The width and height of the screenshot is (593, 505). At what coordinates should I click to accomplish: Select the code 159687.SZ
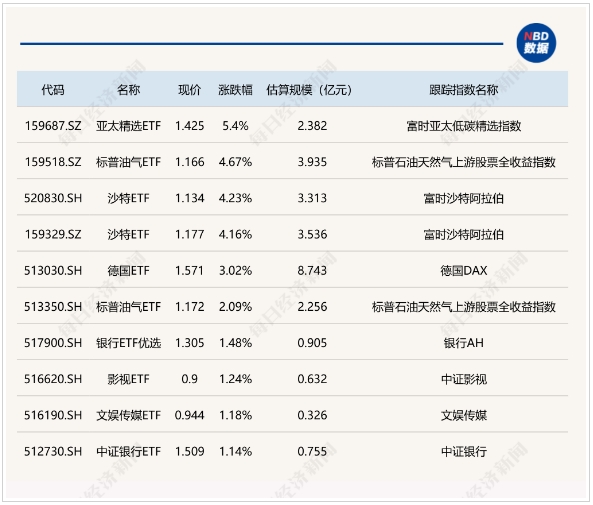coord(53,126)
